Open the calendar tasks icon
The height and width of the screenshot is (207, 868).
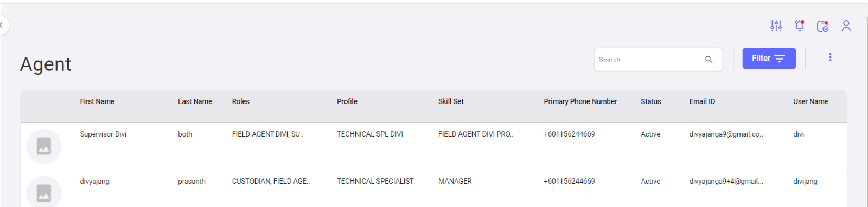click(822, 26)
